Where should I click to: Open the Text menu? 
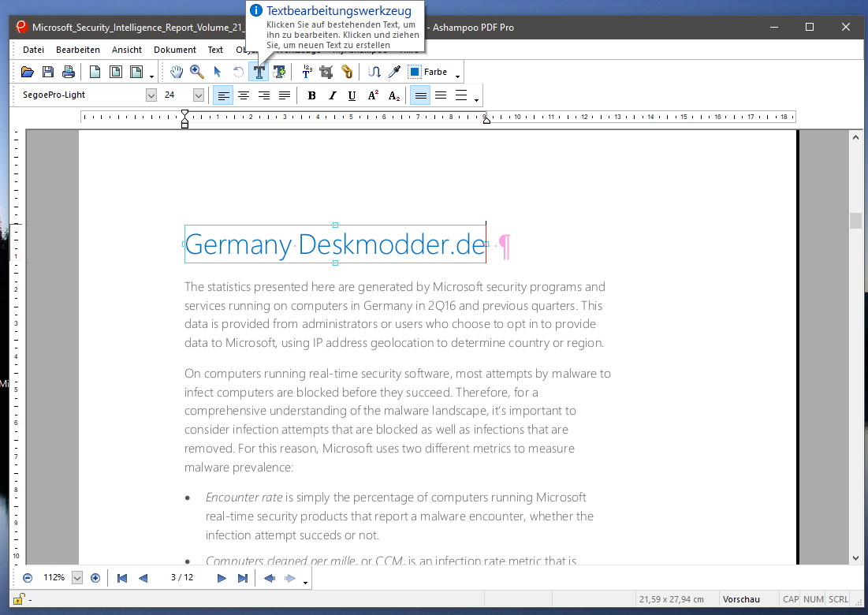(x=215, y=50)
